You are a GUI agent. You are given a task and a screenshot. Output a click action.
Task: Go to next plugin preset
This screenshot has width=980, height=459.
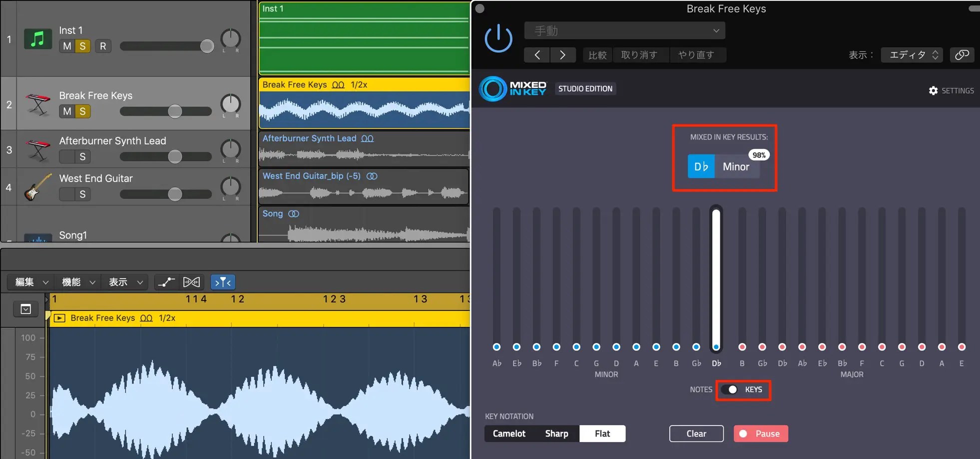pos(563,55)
